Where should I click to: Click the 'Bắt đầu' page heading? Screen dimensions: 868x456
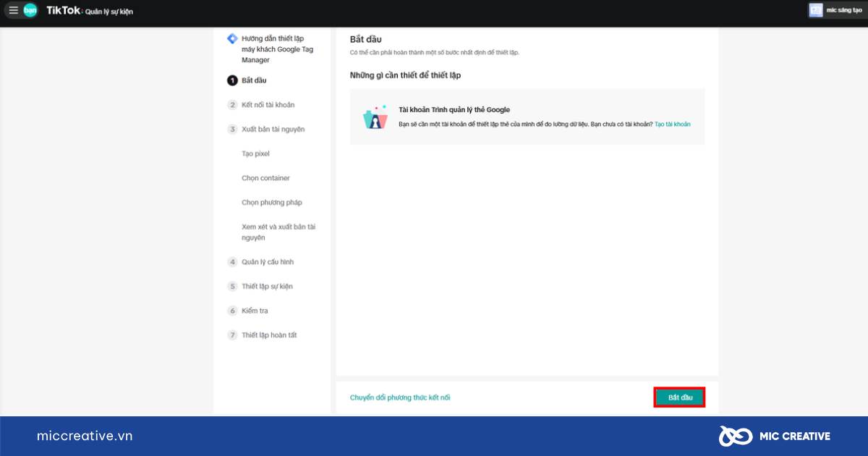[x=365, y=39]
